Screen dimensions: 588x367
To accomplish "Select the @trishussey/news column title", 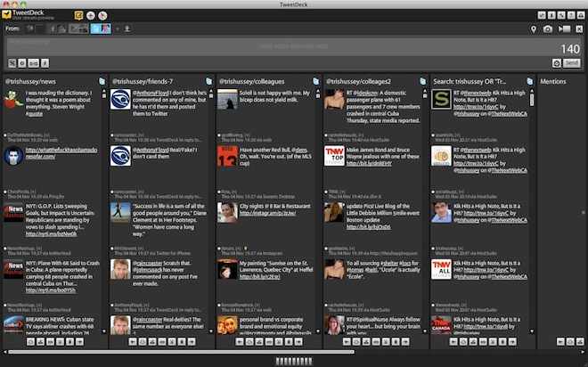I will [x=30, y=81].
